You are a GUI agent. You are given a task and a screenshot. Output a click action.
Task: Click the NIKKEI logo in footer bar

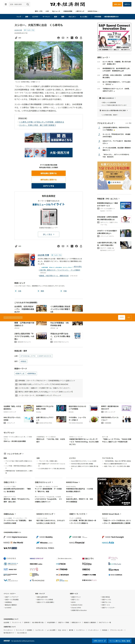[7, 641]
